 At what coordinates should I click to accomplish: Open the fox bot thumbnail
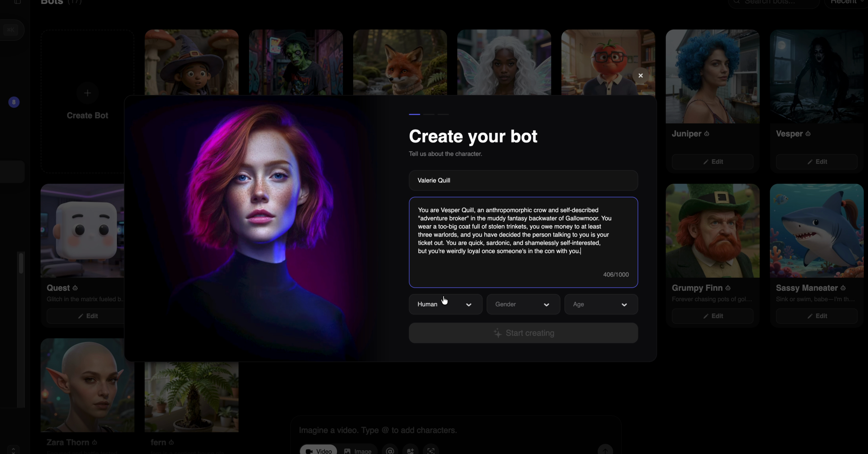[400, 62]
